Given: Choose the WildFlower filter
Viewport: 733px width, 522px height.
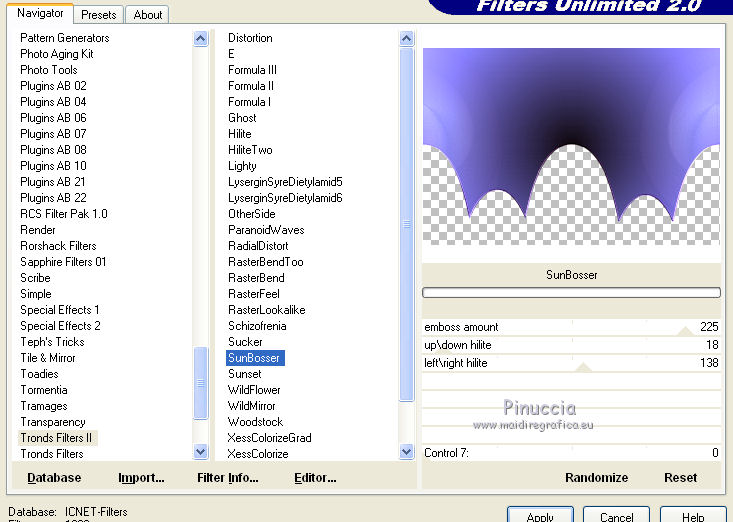Looking at the screenshot, I should coord(254,390).
